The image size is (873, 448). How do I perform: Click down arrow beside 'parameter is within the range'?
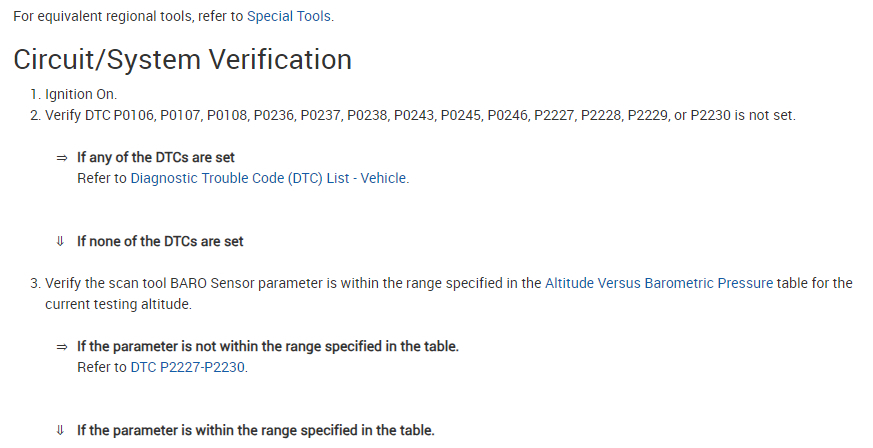[61, 430]
